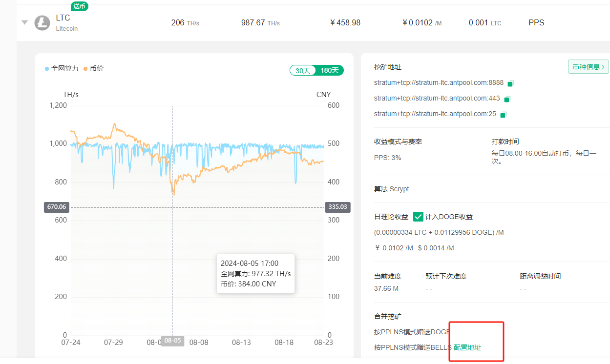Click the PPS payout mode in LTC row
This screenshot has width=610, height=364.
point(536,22)
